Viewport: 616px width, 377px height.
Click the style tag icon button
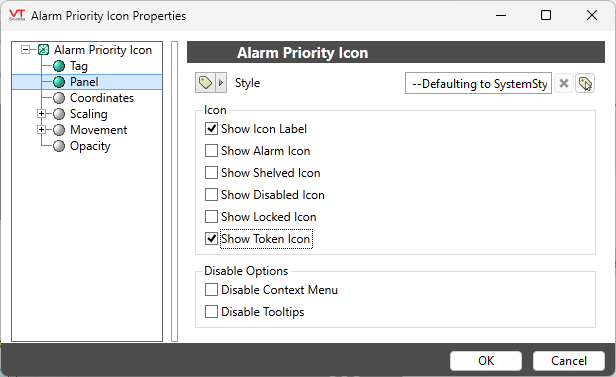(205, 83)
